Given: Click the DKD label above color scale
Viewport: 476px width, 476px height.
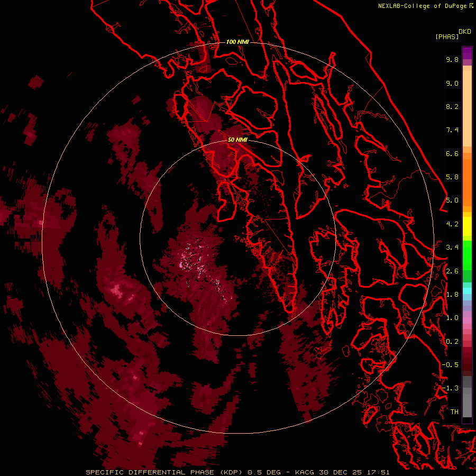Looking at the screenshot, I should (465, 32).
